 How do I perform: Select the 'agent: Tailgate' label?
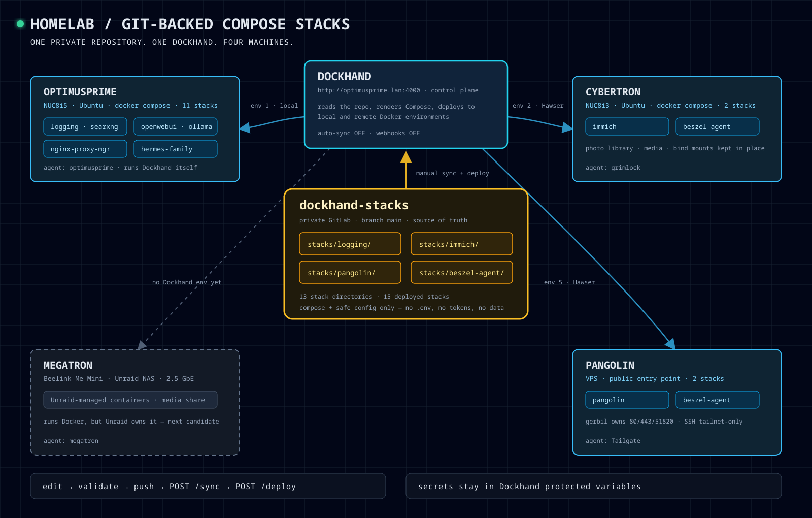(613, 441)
